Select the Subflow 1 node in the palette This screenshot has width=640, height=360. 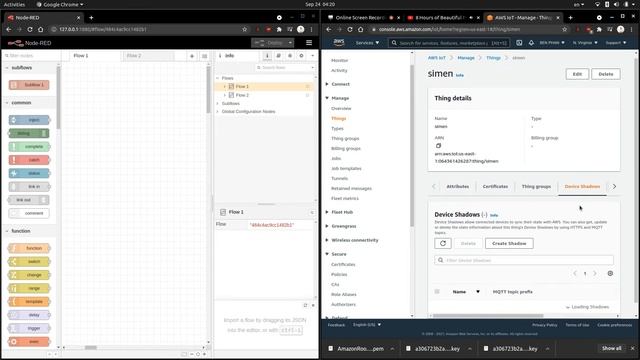pyautogui.click(x=29, y=85)
